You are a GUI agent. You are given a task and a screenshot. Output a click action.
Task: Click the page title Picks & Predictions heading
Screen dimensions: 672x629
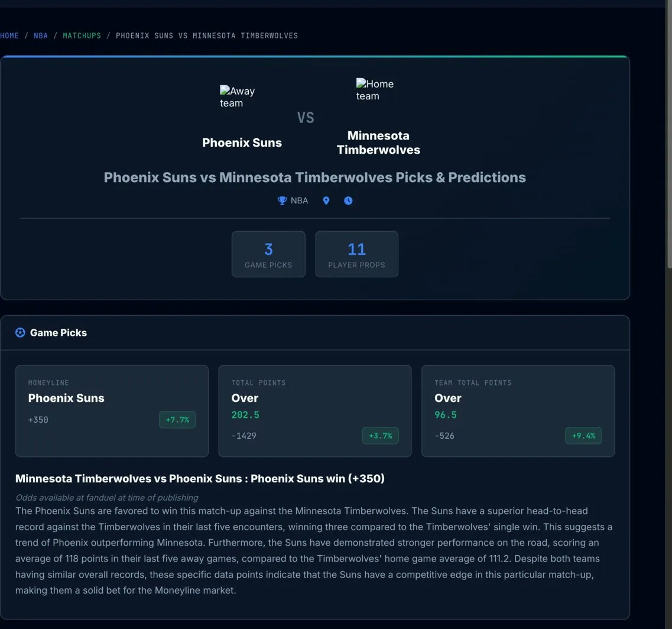pos(315,177)
